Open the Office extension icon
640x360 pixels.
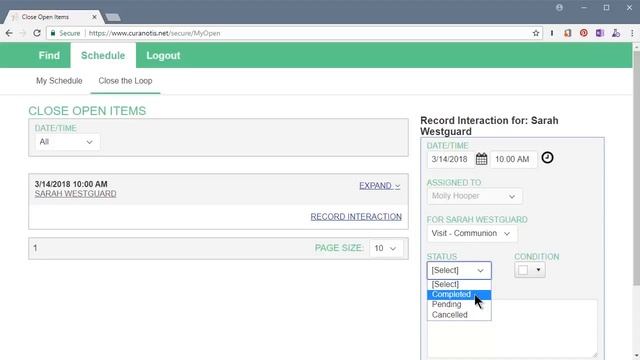(x=568, y=33)
